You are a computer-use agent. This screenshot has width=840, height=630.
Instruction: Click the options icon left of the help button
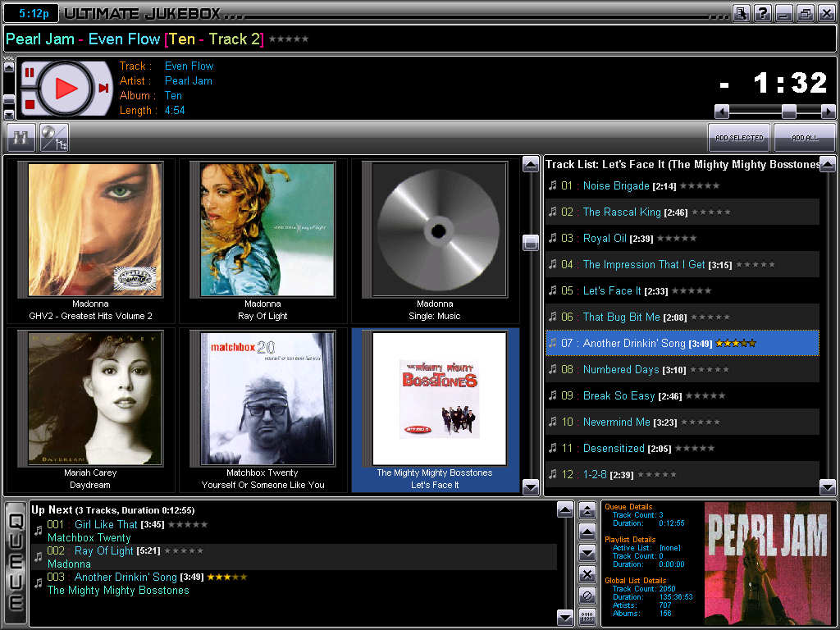click(x=741, y=13)
